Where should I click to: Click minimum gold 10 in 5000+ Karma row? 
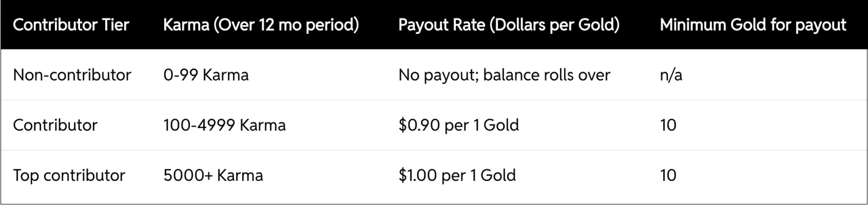[668, 176]
